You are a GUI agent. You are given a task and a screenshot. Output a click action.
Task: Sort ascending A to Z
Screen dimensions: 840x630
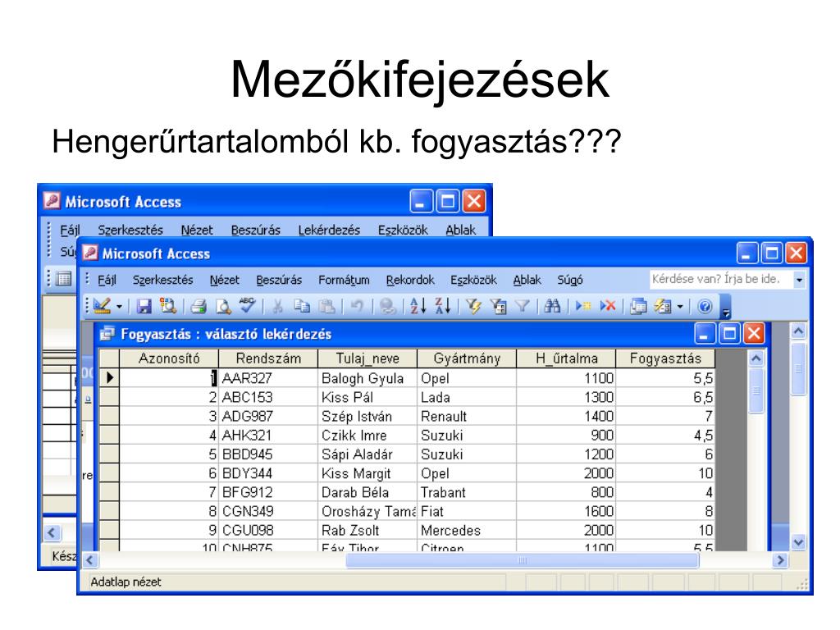pos(418,306)
